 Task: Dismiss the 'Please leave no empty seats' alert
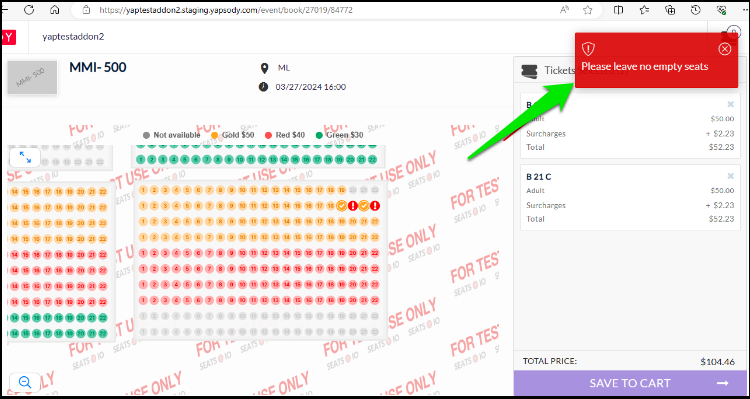(x=725, y=49)
